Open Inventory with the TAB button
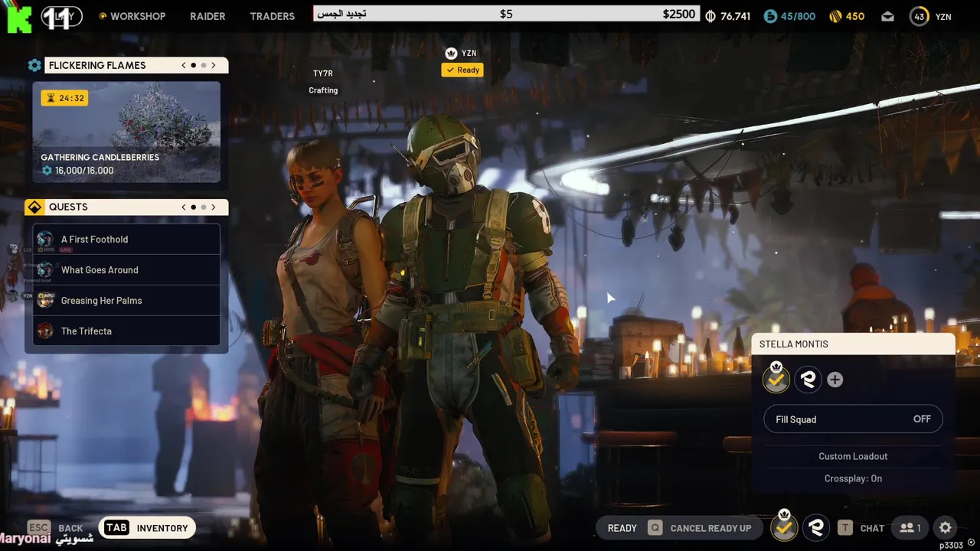Image resolution: width=980 pixels, height=551 pixels. tap(146, 528)
